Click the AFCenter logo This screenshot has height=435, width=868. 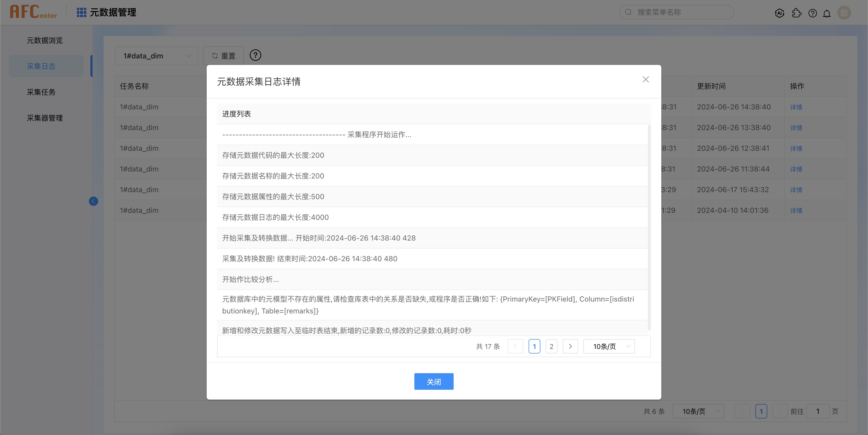pyautogui.click(x=33, y=12)
